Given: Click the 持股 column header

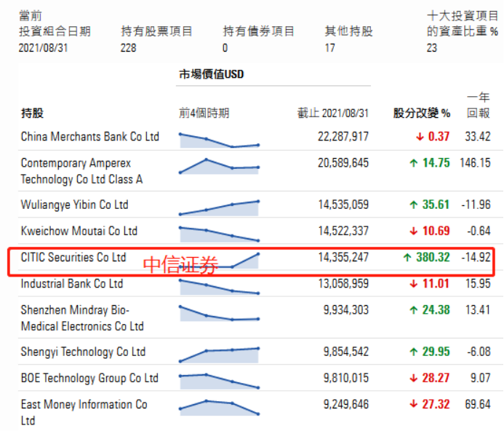Looking at the screenshot, I should coord(32,114).
